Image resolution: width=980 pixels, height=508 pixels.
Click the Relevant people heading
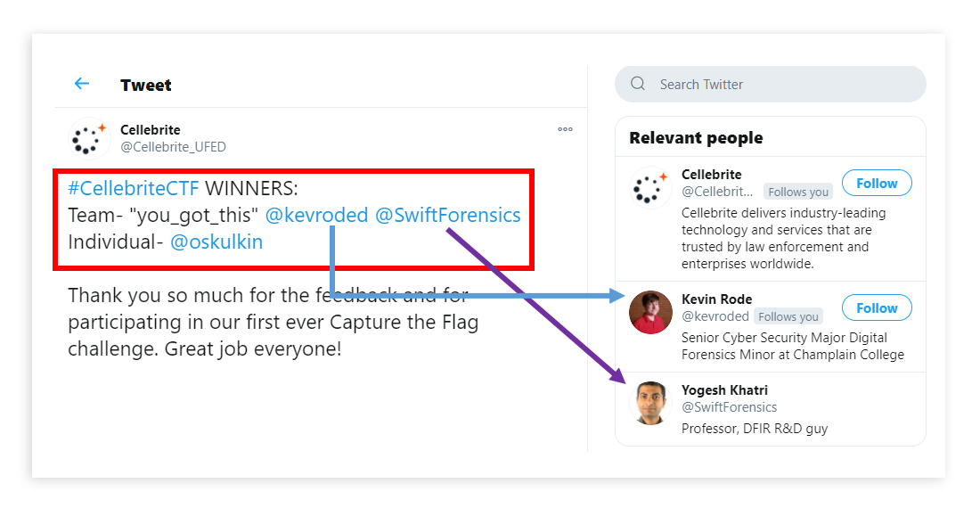(x=696, y=138)
